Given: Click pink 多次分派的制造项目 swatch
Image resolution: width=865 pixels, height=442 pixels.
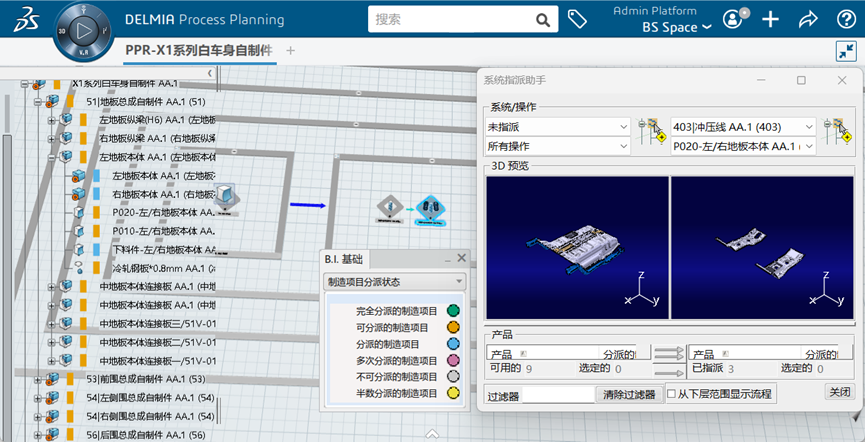Looking at the screenshot, I should 453,361.
